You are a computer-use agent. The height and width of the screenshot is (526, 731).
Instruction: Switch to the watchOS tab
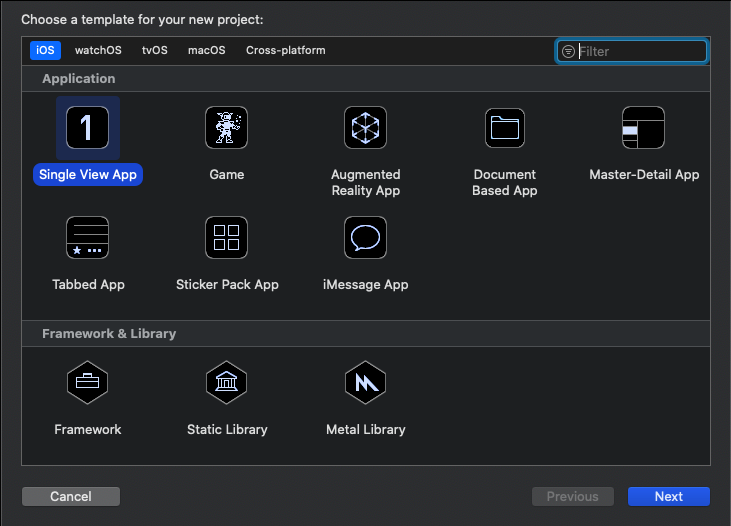(98, 50)
